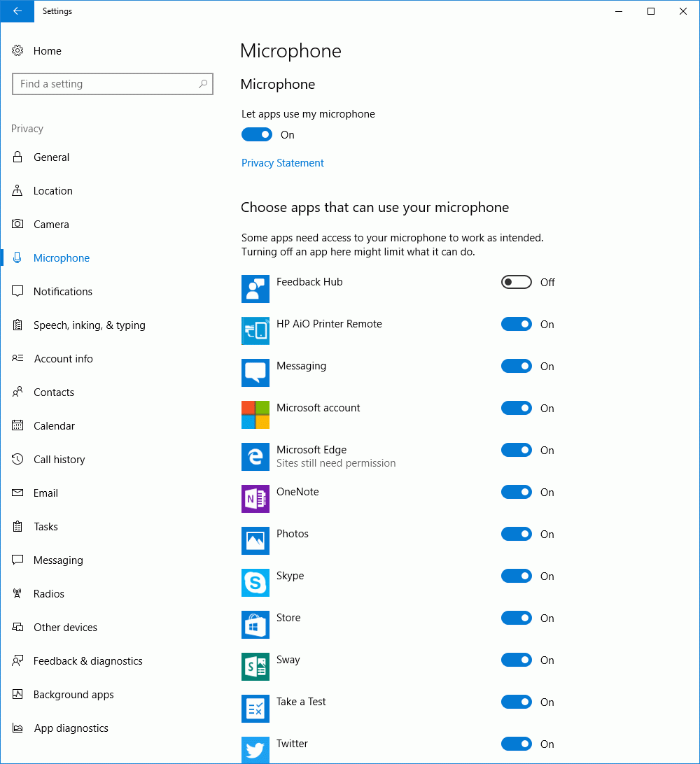Click the Sway app icon
The image size is (700, 764).
tap(255, 666)
